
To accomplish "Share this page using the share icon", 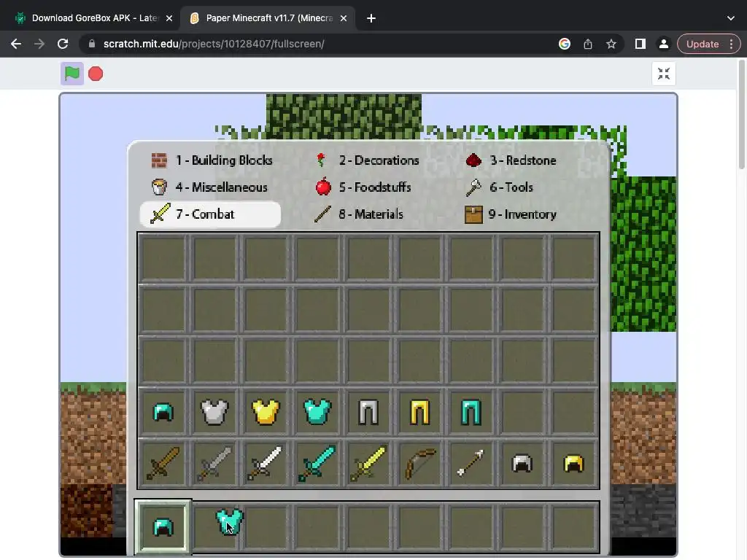I will pyautogui.click(x=588, y=44).
